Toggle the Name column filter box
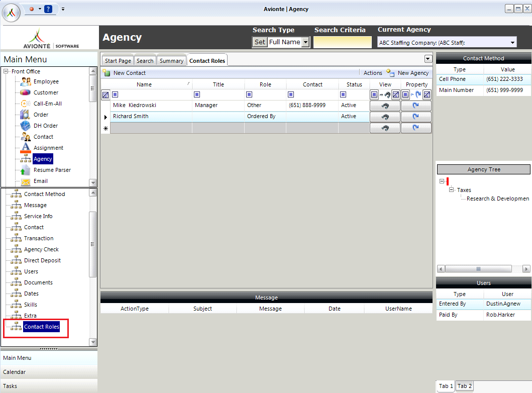The image size is (532, 393). tap(115, 94)
